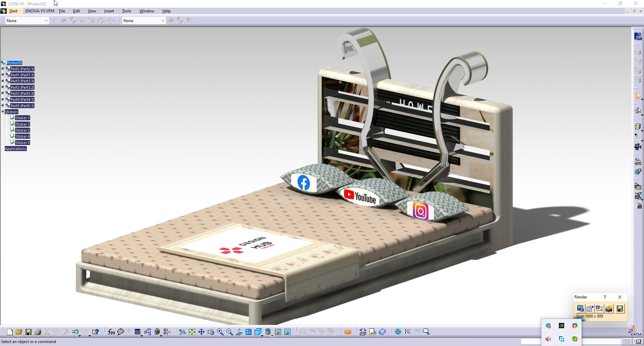The width and height of the screenshot is (644, 346).
Task: Select Sticker 1 in the tree
Action: pos(22,118)
